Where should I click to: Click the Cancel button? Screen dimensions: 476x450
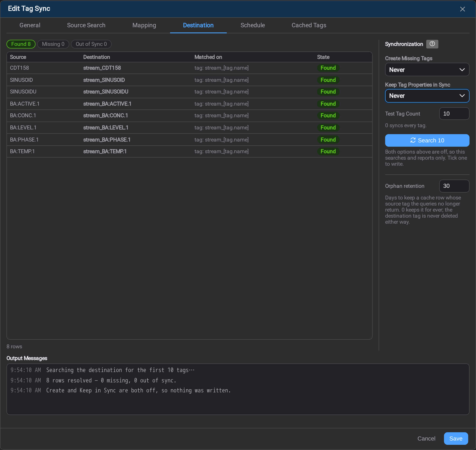coord(426,439)
